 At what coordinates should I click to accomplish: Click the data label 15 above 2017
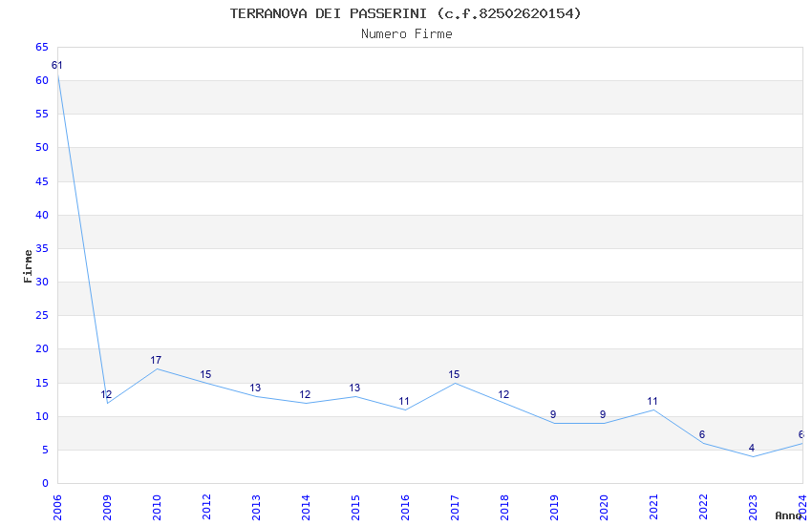pyautogui.click(x=454, y=374)
